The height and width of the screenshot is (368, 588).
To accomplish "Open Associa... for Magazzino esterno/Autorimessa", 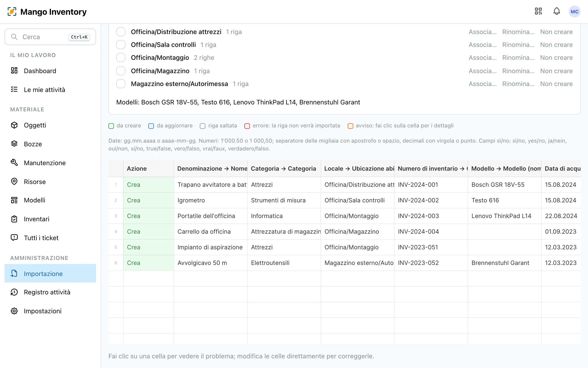I will [x=483, y=84].
